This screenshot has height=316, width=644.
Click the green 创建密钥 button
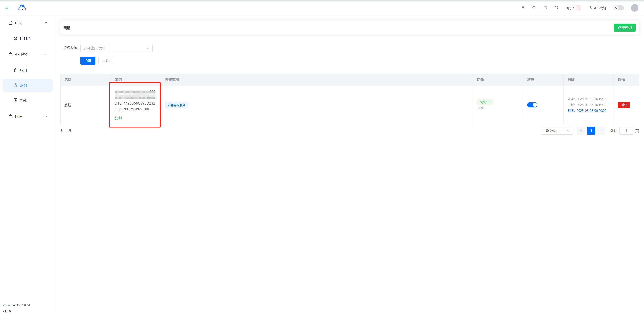[x=625, y=28]
